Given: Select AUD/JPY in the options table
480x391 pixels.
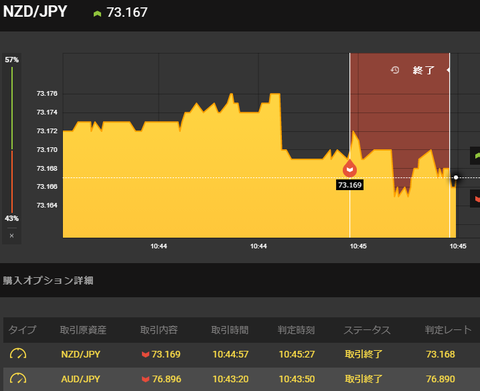Looking at the screenshot, I should (81, 379).
